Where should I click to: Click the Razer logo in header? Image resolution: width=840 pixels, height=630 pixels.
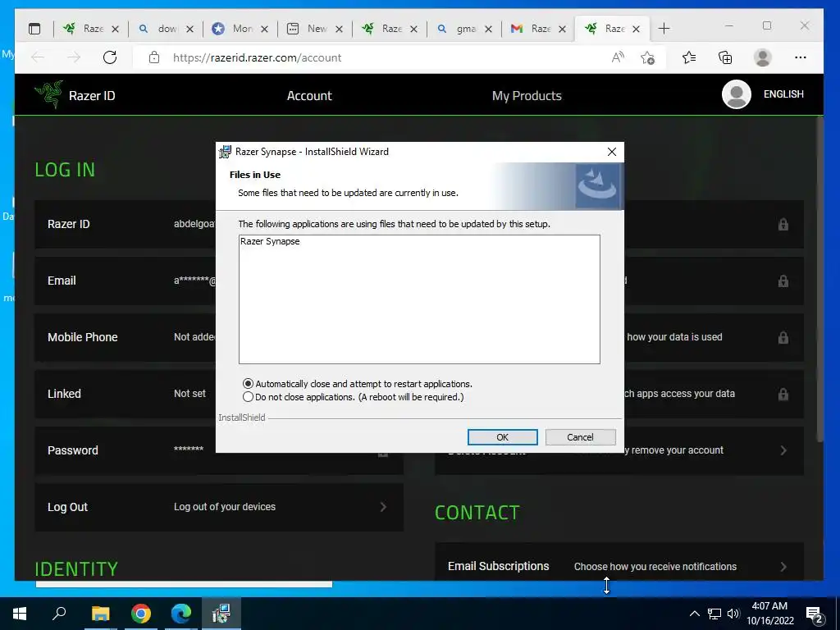pyautogui.click(x=48, y=95)
